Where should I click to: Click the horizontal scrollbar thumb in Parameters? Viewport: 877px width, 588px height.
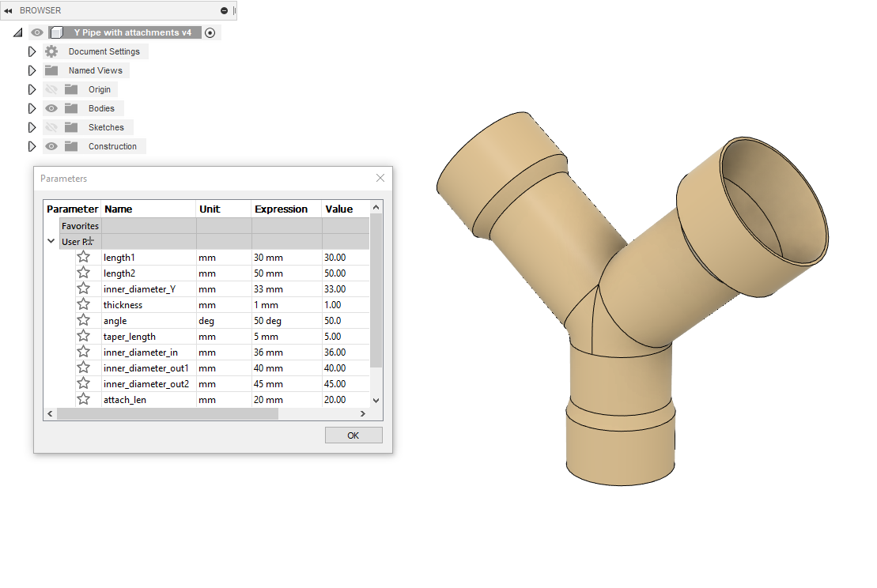click(167, 413)
